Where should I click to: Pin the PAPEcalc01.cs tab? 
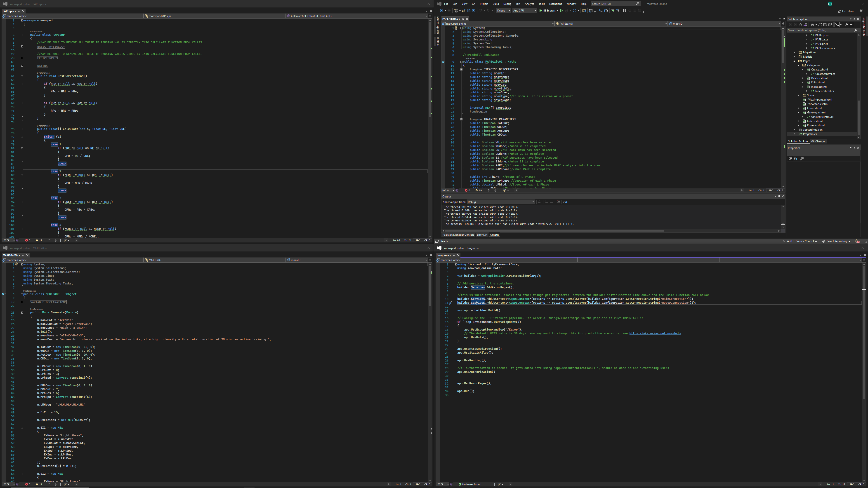[463, 19]
